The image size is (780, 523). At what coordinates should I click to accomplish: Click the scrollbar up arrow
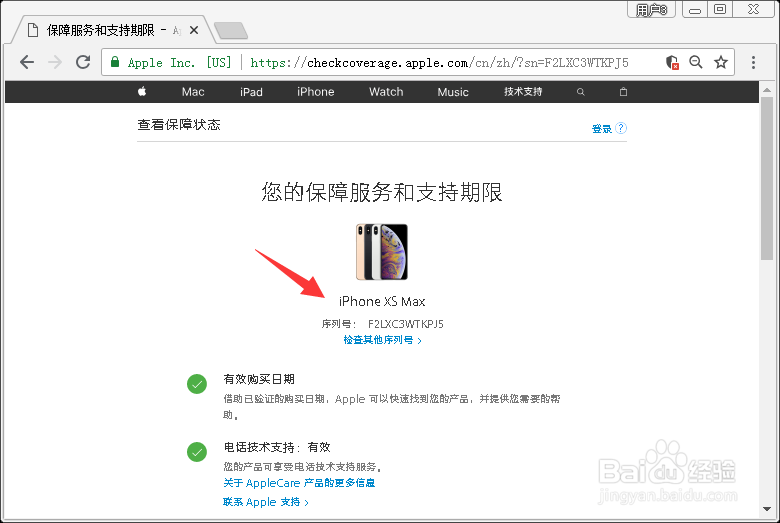click(x=767, y=90)
